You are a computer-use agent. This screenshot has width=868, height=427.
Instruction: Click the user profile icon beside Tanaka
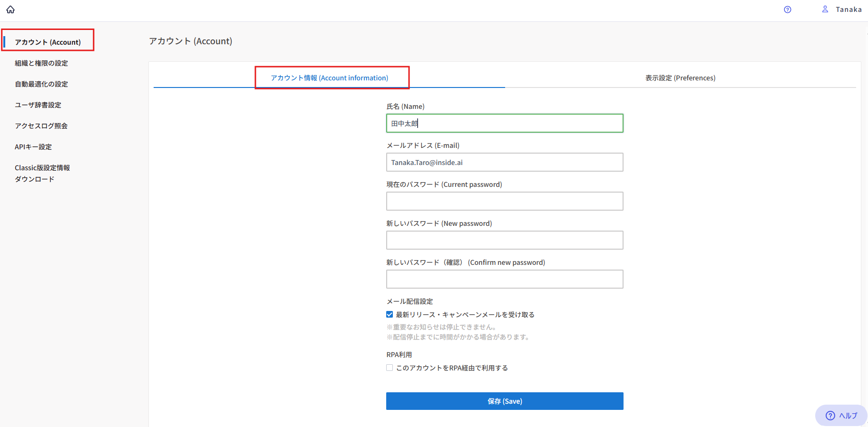pyautogui.click(x=825, y=9)
